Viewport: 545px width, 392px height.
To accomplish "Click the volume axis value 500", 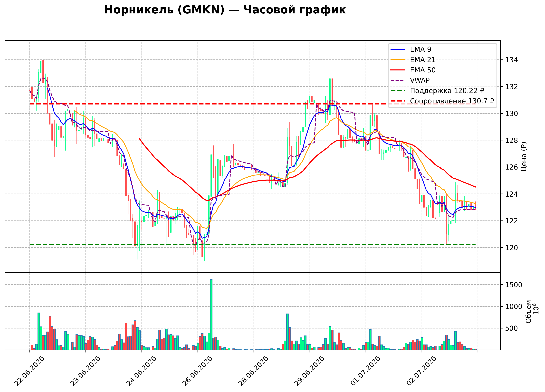I will point(511,329).
